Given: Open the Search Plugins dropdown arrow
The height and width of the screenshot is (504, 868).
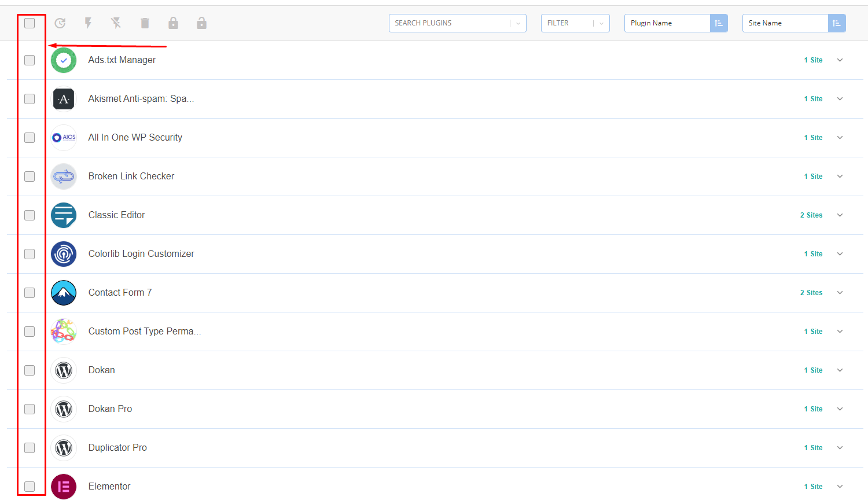Looking at the screenshot, I should pyautogui.click(x=518, y=23).
